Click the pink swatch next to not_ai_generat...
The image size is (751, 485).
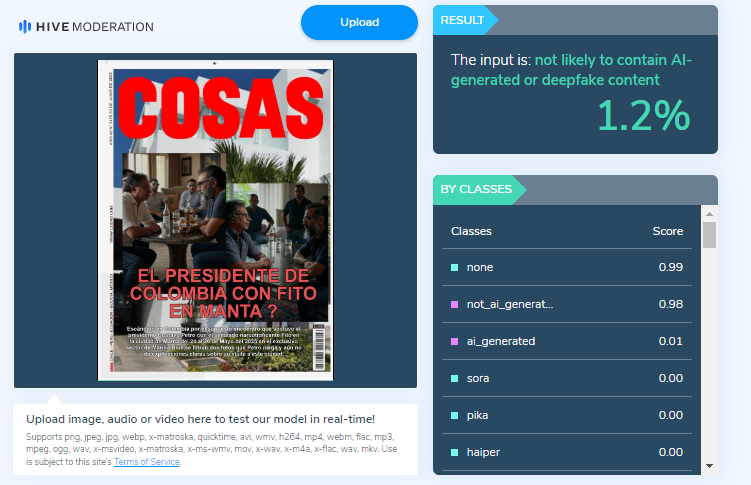(455, 304)
